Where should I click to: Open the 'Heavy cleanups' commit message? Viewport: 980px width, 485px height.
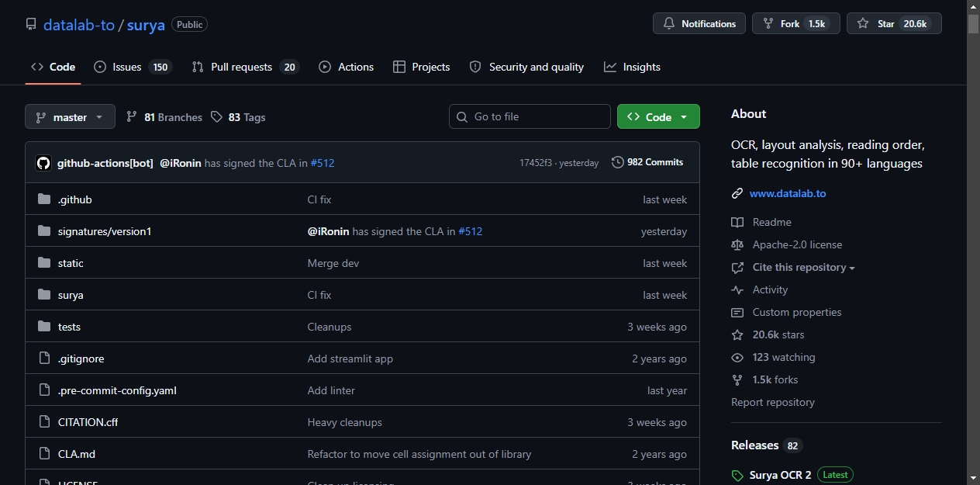coord(345,422)
